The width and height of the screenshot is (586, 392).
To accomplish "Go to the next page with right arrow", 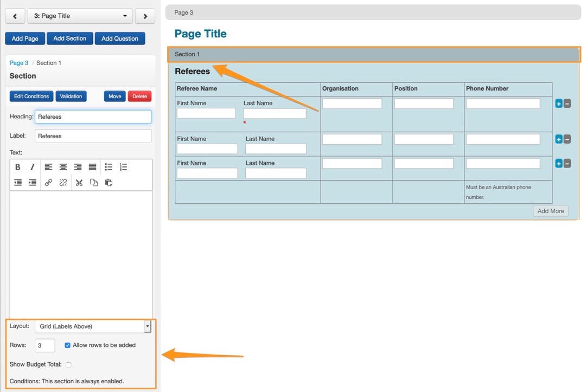I will [145, 16].
